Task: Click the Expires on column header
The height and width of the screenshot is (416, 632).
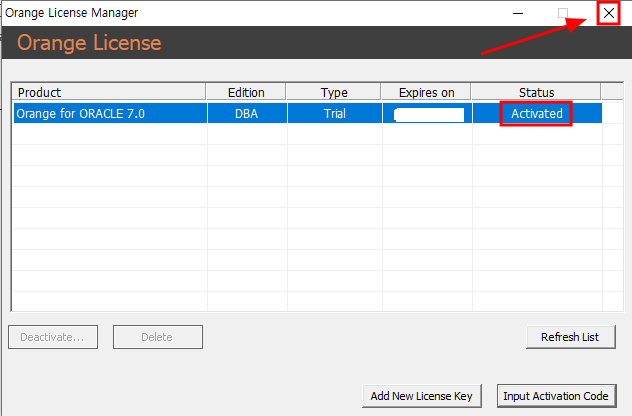Action: pos(426,92)
